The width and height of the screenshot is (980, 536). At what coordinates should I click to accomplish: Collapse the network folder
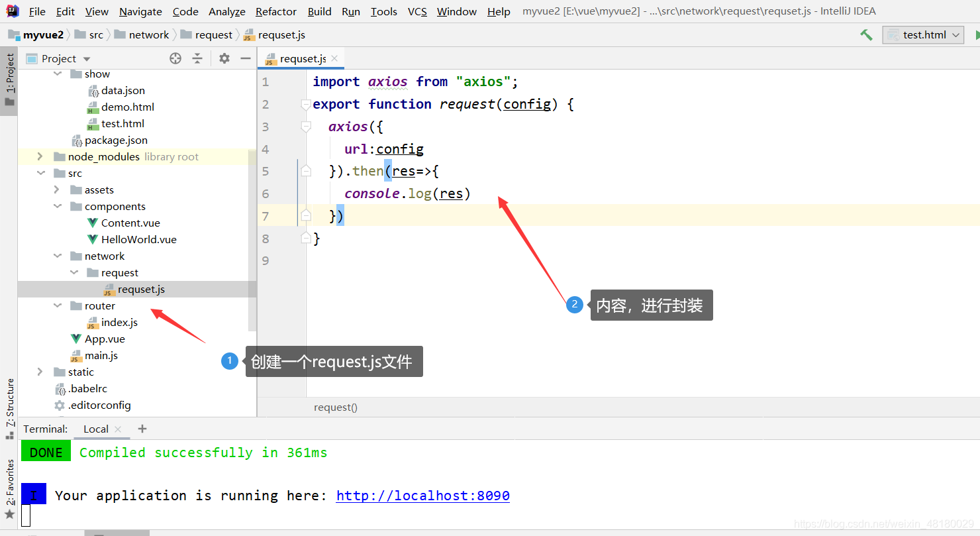click(57, 256)
